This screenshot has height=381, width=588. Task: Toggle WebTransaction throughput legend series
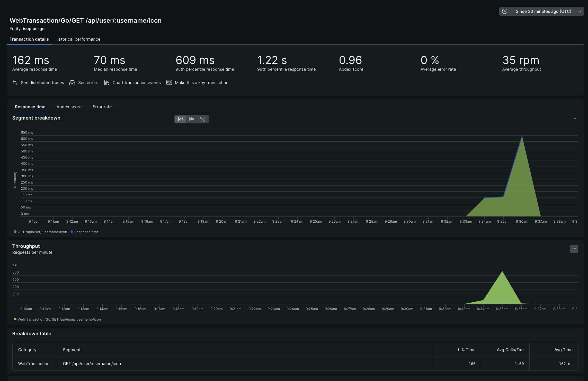(59, 319)
